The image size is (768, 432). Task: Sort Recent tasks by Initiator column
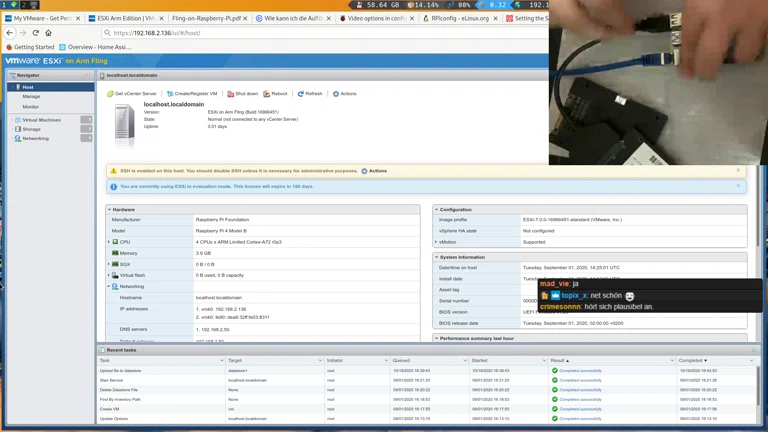[357, 360]
